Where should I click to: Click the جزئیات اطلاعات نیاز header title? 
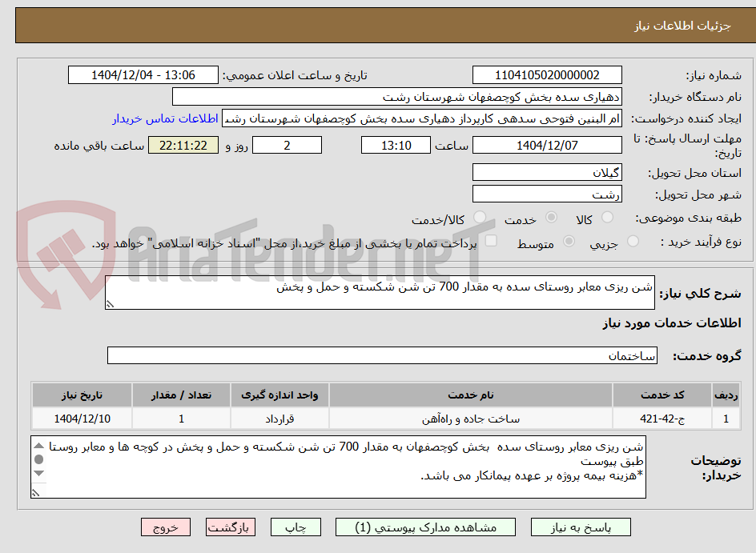tap(682, 26)
